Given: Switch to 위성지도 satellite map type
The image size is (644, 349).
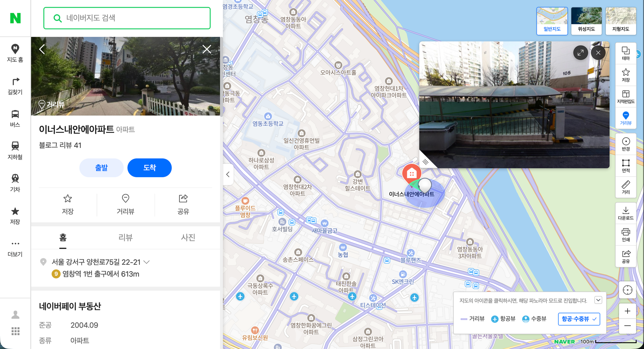Looking at the screenshot, I should pos(586,21).
